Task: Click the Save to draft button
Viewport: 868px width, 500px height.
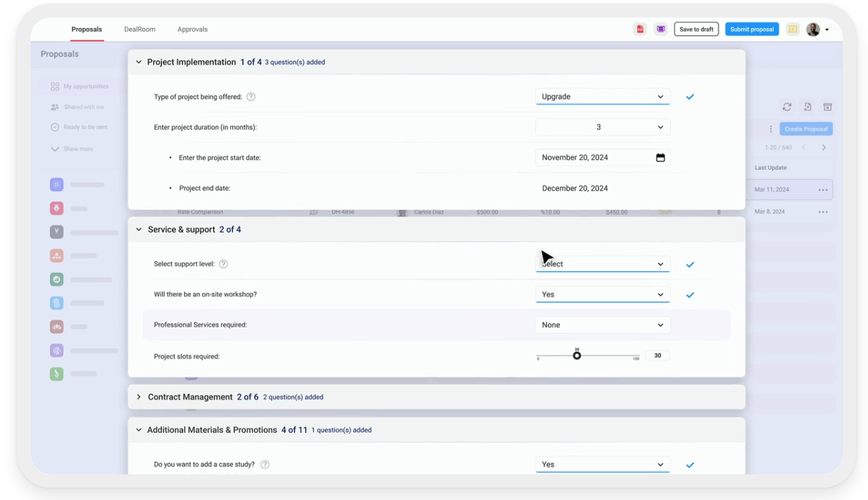Action: coord(696,29)
